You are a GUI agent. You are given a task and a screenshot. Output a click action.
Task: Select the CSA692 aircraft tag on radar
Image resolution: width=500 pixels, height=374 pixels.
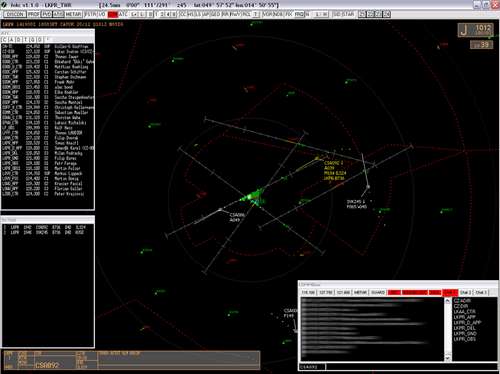tap(335, 171)
